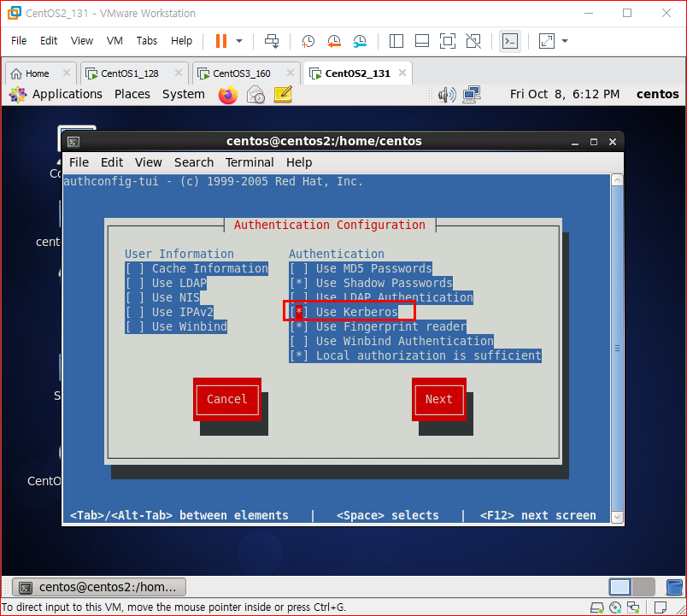The width and height of the screenshot is (687, 616).
Task: Click the terminal taskbar entry
Action: point(99,587)
